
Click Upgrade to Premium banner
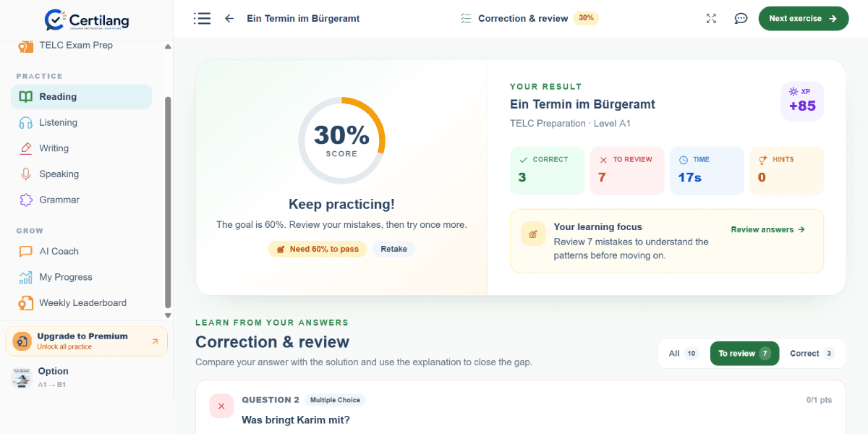click(87, 341)
